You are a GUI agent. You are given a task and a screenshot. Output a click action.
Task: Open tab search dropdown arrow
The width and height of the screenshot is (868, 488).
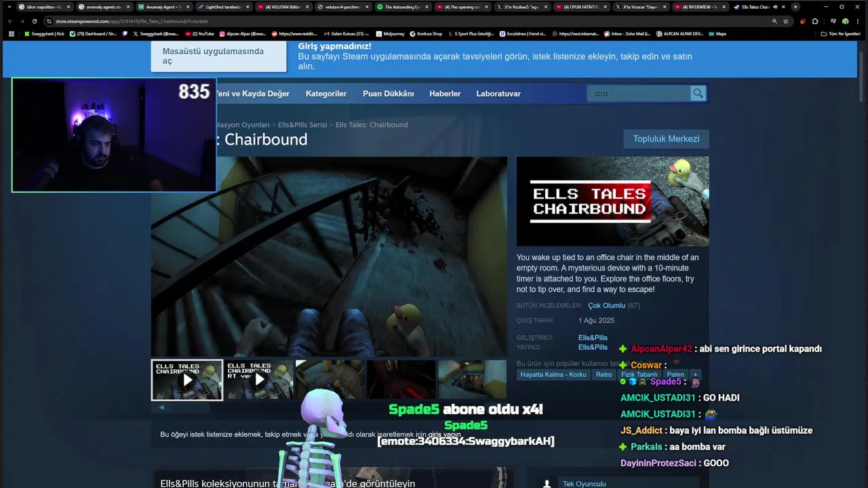tap(9, 7)
